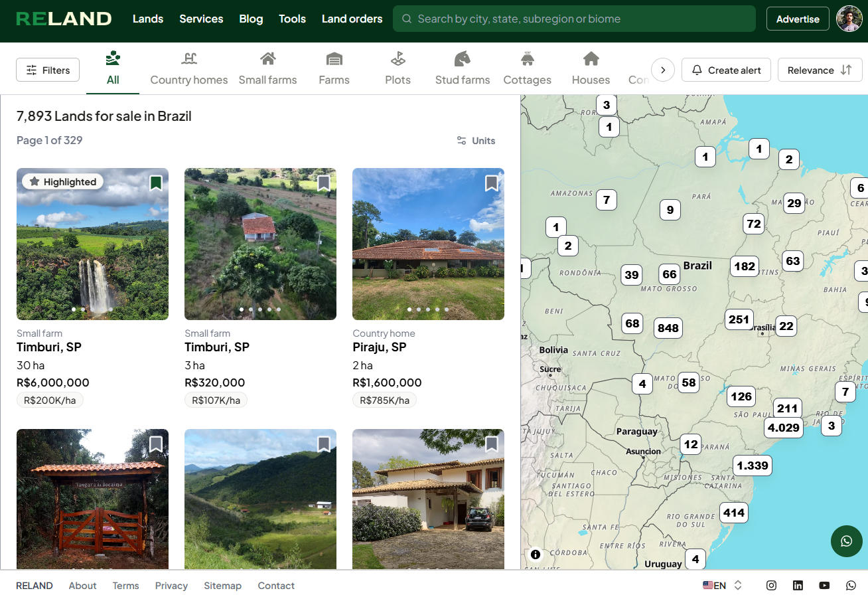Click the R$6,000,000 price text

[53, 383]
